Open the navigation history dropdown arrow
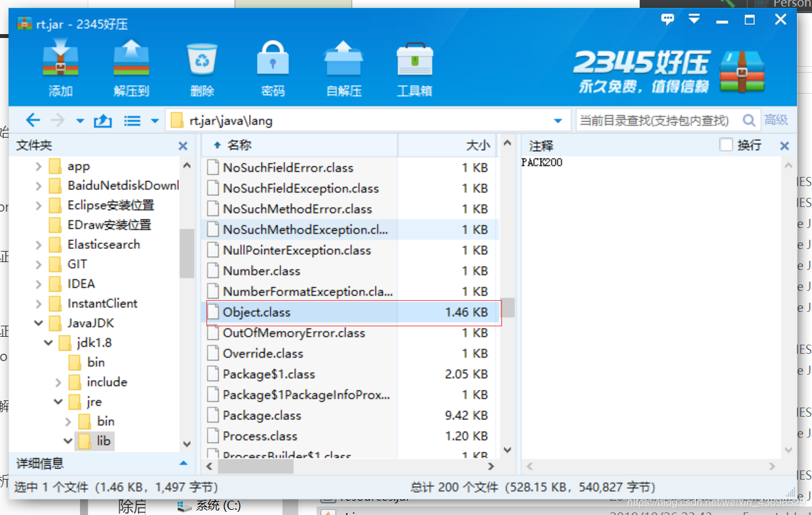This screenshot has height=515, width=812. [81, 121]
